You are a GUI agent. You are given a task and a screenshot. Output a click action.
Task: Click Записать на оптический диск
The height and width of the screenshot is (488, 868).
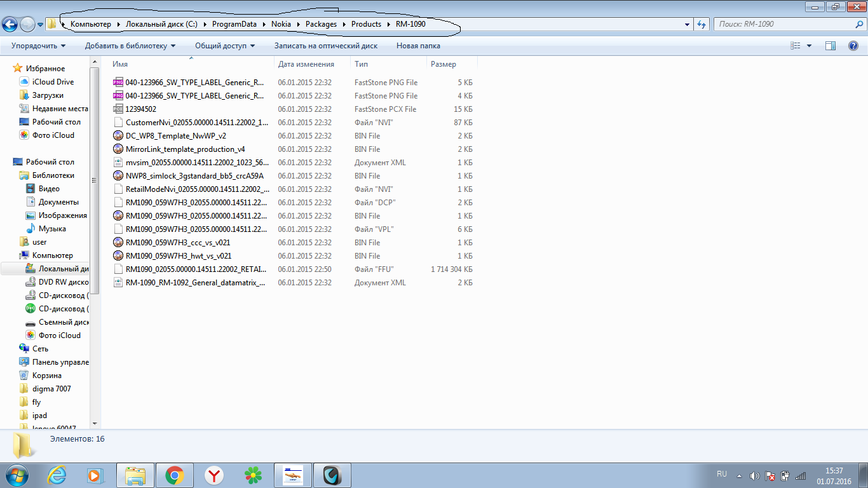tap(325, 46)
